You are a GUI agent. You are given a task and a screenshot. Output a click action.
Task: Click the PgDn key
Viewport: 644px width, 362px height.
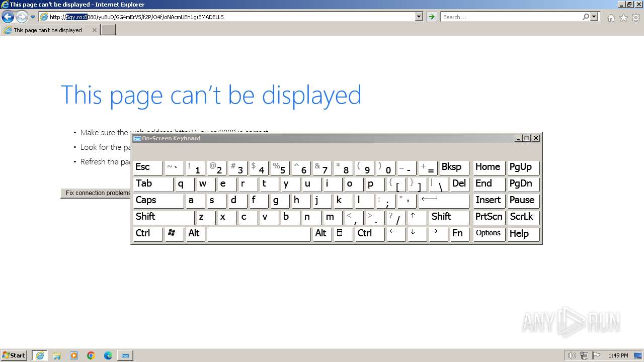coord(523,184)
